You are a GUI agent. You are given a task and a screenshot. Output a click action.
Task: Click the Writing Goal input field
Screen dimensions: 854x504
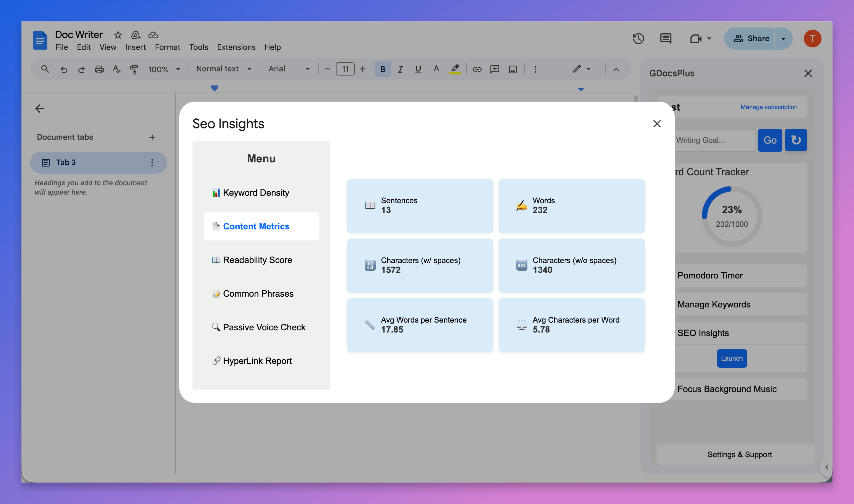tap(713, 140)
